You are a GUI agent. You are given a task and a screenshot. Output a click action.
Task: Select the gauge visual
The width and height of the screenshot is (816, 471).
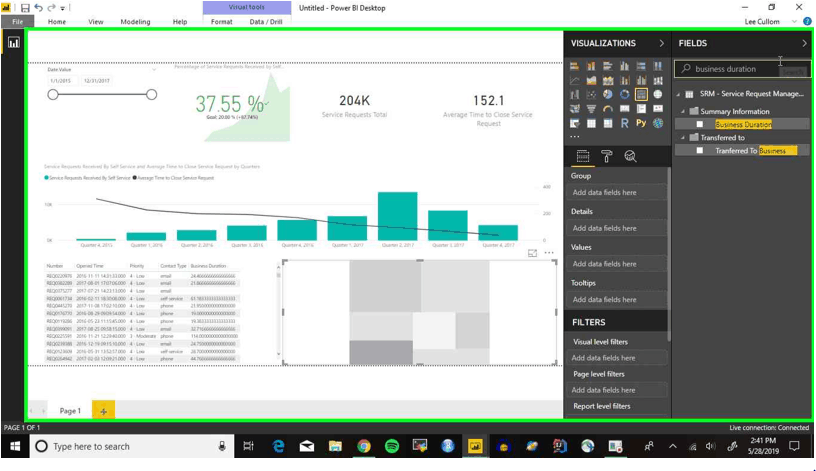coord(608,109)
